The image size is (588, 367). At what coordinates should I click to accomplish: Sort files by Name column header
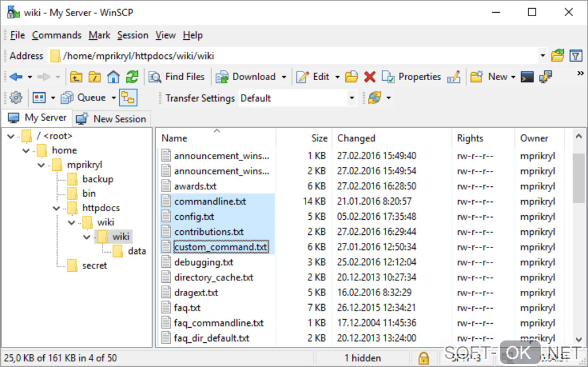click(x=216, y=138)
